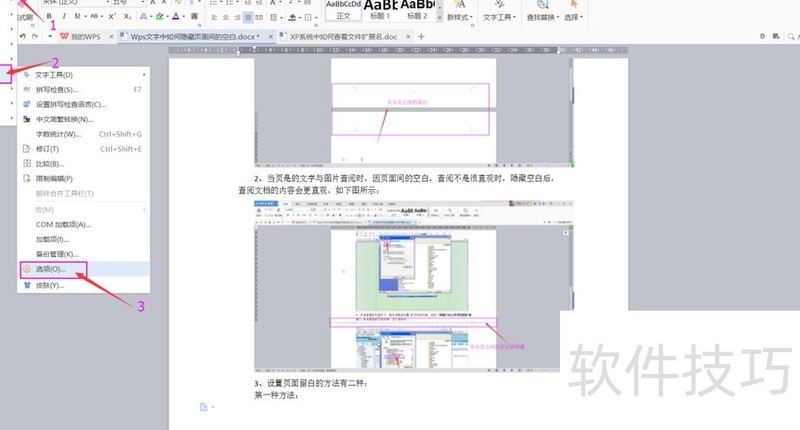Choose 字数统计(W)... entry
800x430 pixels.
point(84,134)
